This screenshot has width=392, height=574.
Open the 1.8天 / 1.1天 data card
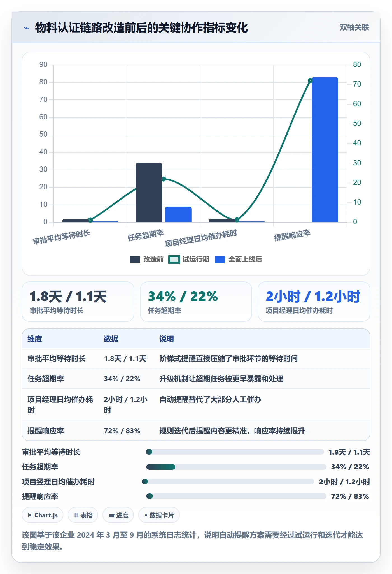(78, 302)
